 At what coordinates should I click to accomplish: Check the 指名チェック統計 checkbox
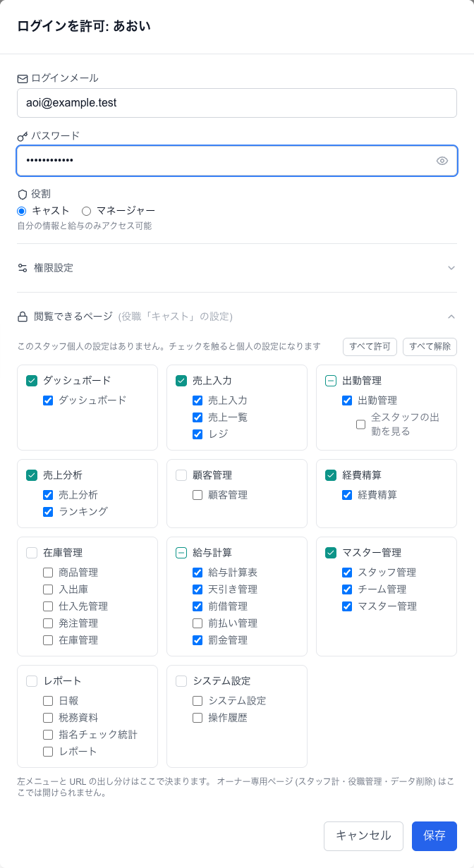pyautogui.click(x=48, y=735)
